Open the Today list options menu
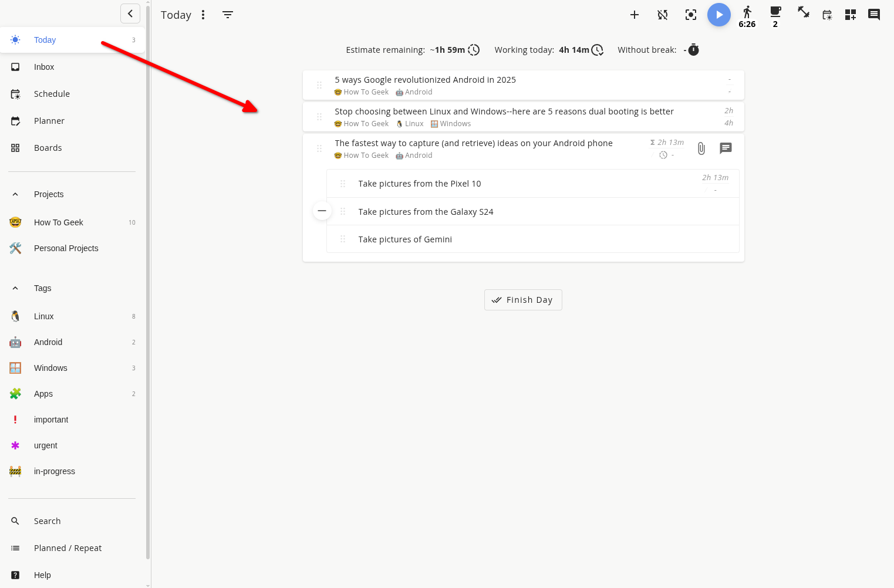Image resolution: width=894 pixels, height=588 pixels. [203, 15]
